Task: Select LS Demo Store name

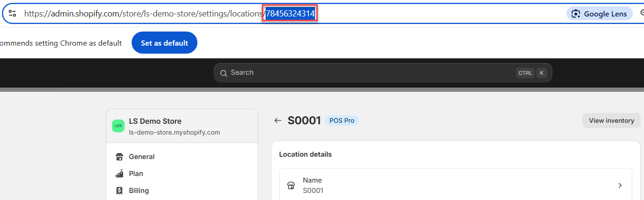Action: pyautogui.click(x=155, y=121)
